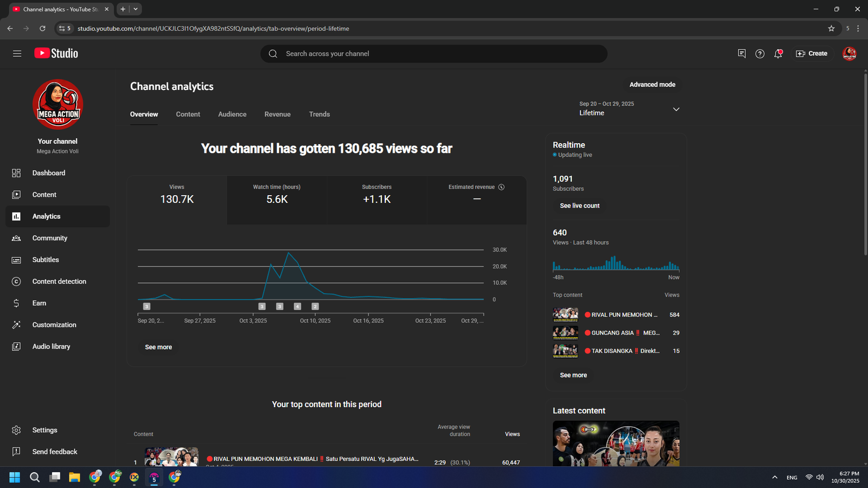Open the hamburger navigation menu

[17, 54]
